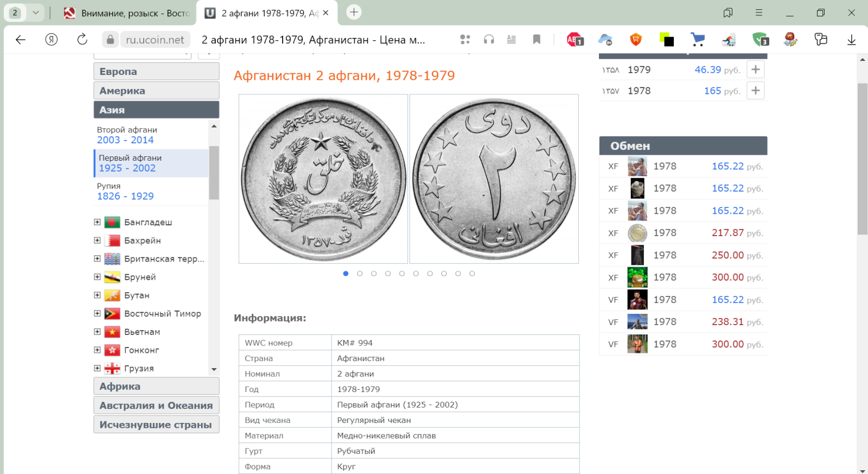The height and width of the screenshot is (474, 868).
Task: Open the 2003 - 2014 period link
Action: click(x=125, y=140)
